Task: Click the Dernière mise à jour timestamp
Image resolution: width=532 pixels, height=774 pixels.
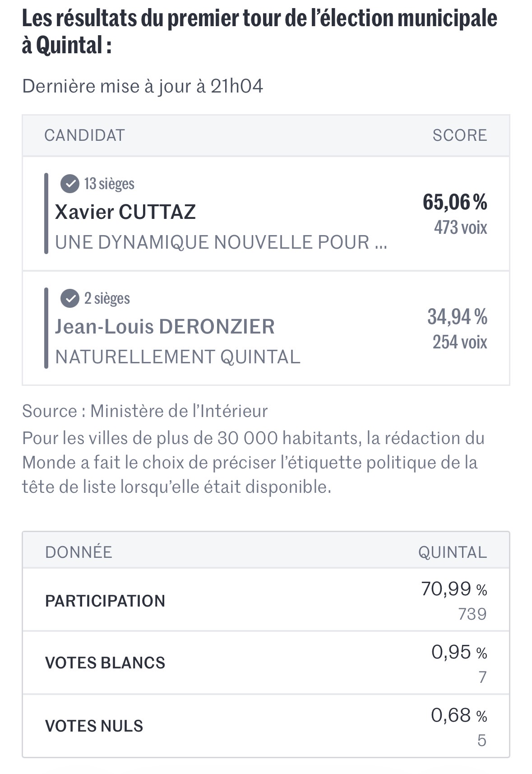Action: click(143, 86)
